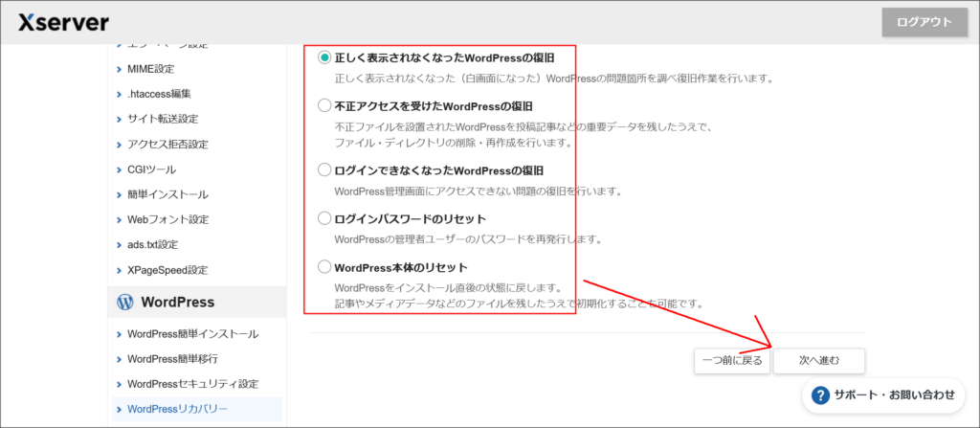Open WordPressセキュリティ設定
The height and width of the screenshot is (428, 980).
click(192, 384)
